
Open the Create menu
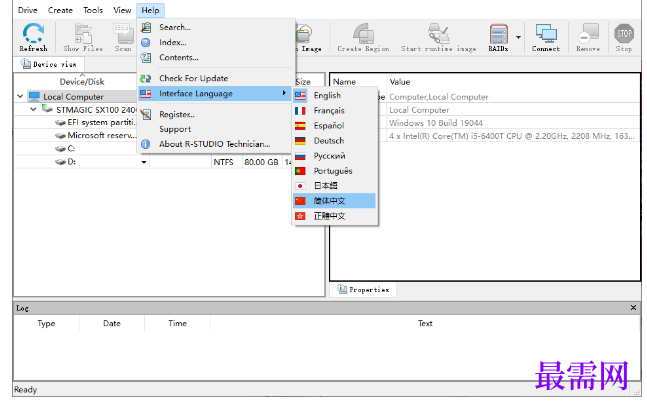point(60,10)
